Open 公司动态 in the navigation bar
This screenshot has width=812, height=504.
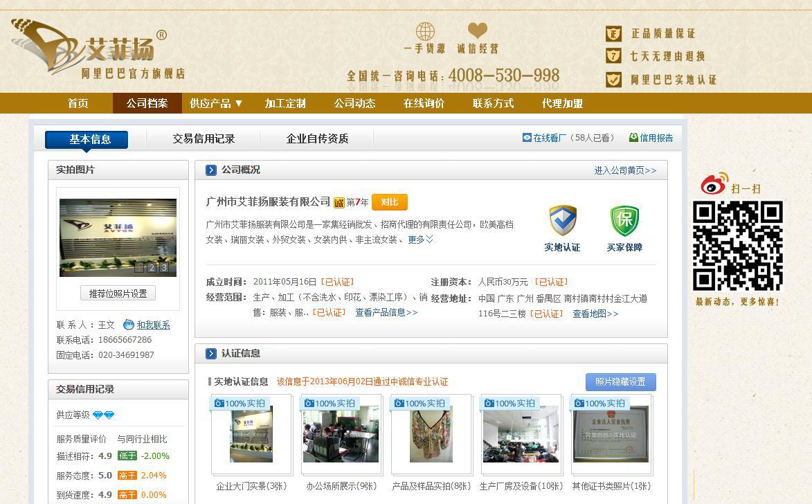coord(354,104)
